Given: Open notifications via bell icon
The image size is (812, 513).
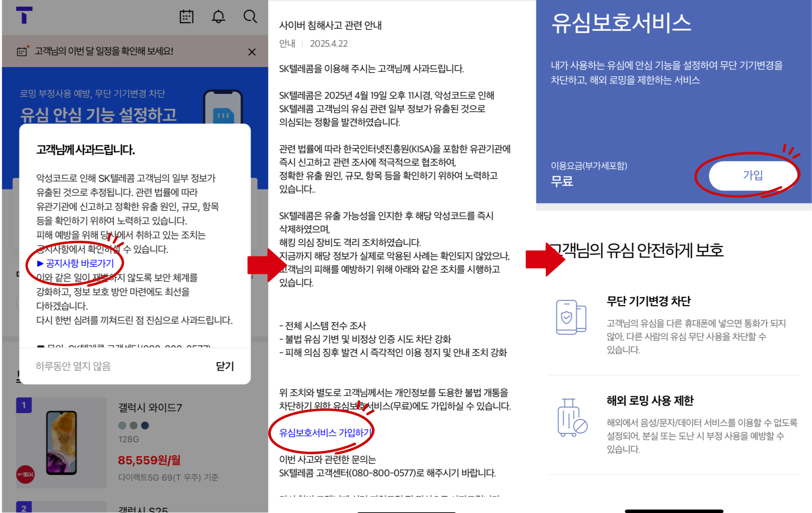Looking at the screenshot, I should coord(218,16).
